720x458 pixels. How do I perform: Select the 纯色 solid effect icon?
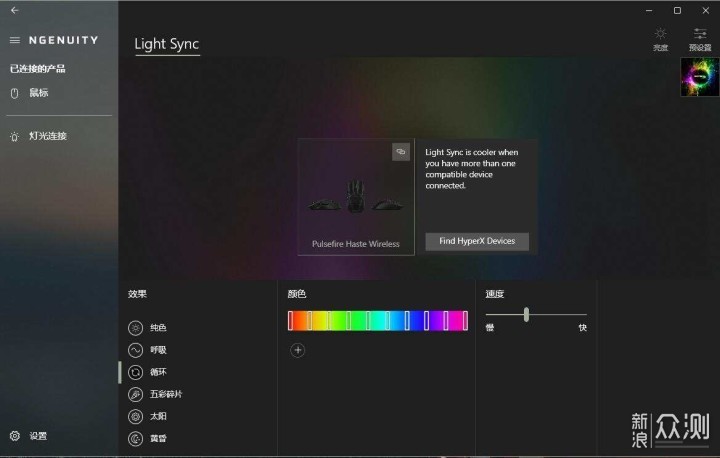tap(135, 328)
